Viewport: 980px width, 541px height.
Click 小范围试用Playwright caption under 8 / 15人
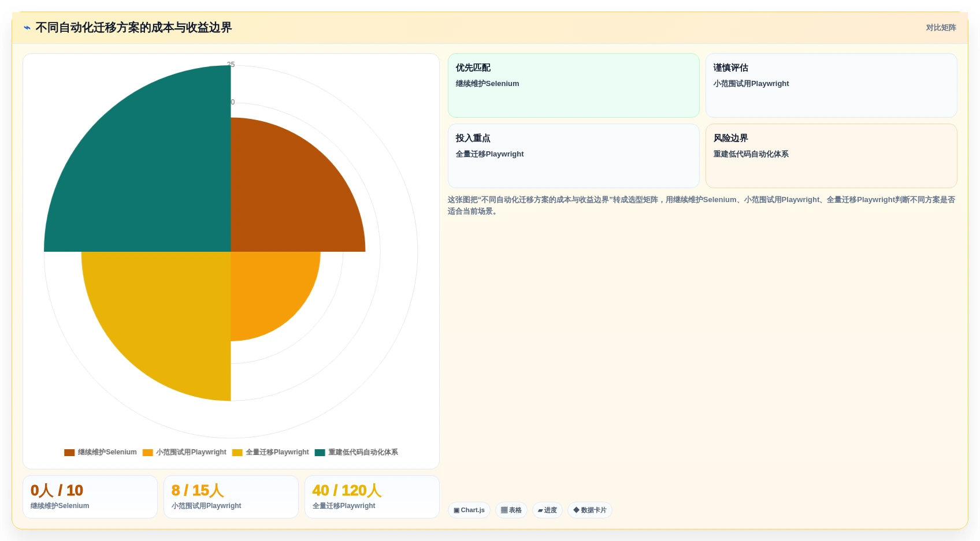point(206,506)
